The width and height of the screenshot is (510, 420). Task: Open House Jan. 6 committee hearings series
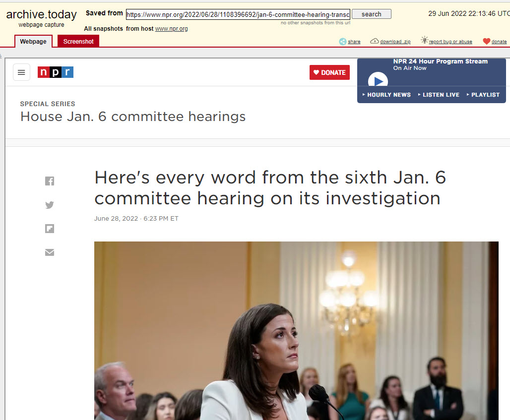click(x=132, y=117)
